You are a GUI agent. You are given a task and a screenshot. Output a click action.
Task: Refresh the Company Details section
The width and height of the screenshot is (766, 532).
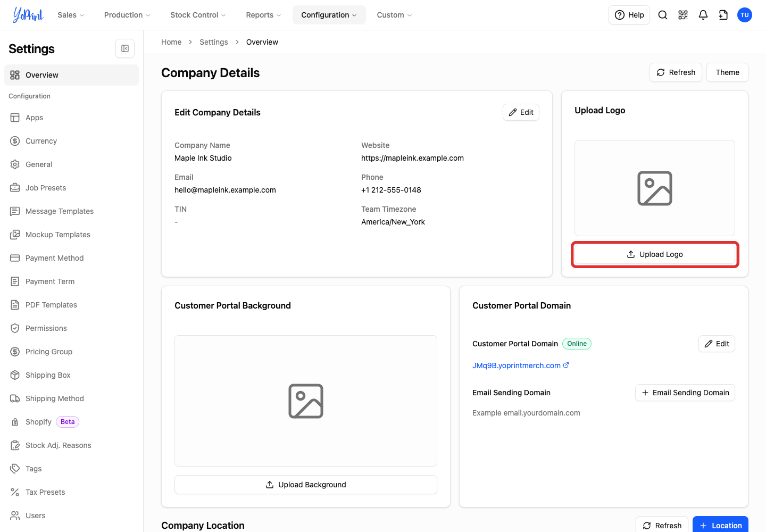point(676,72)
